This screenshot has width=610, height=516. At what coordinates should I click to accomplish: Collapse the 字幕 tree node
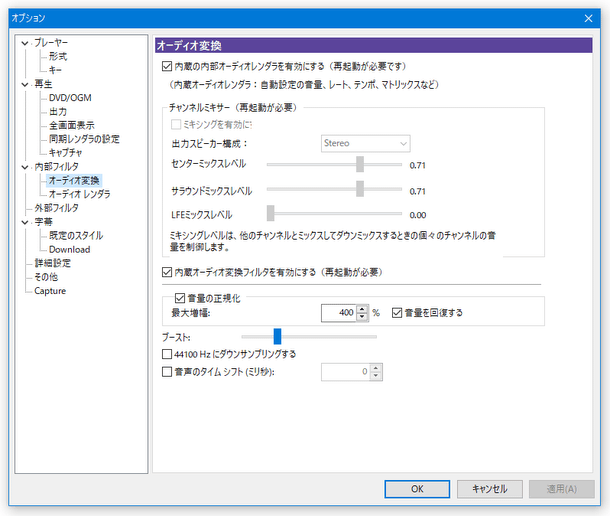tap(24, 221)
